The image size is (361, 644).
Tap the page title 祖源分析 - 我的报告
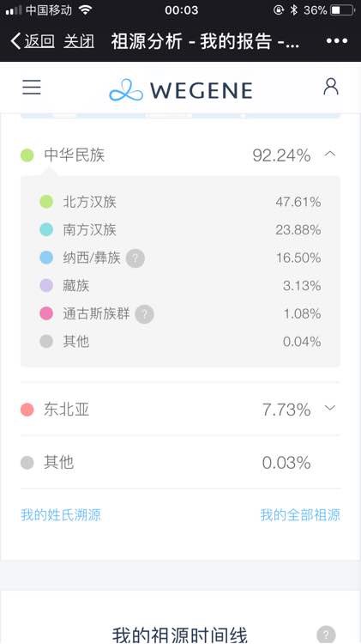click(205, 41)
